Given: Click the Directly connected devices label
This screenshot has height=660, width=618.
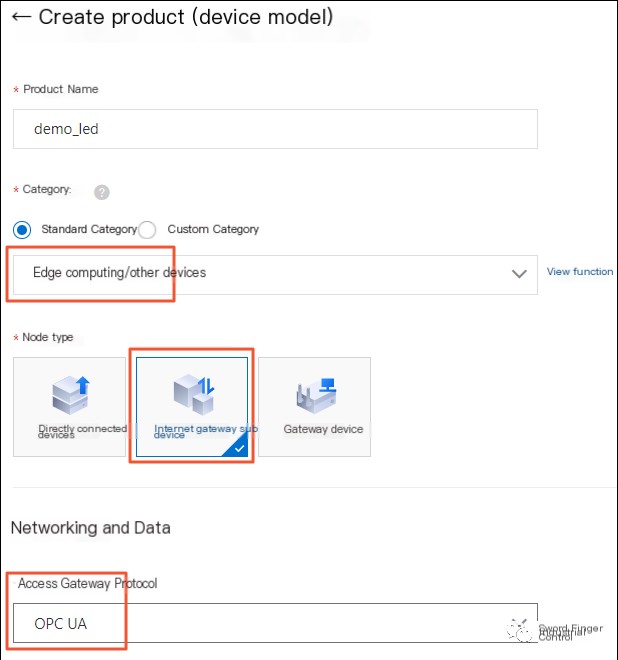Looking at the screenshot, I should tap(82, 431).
